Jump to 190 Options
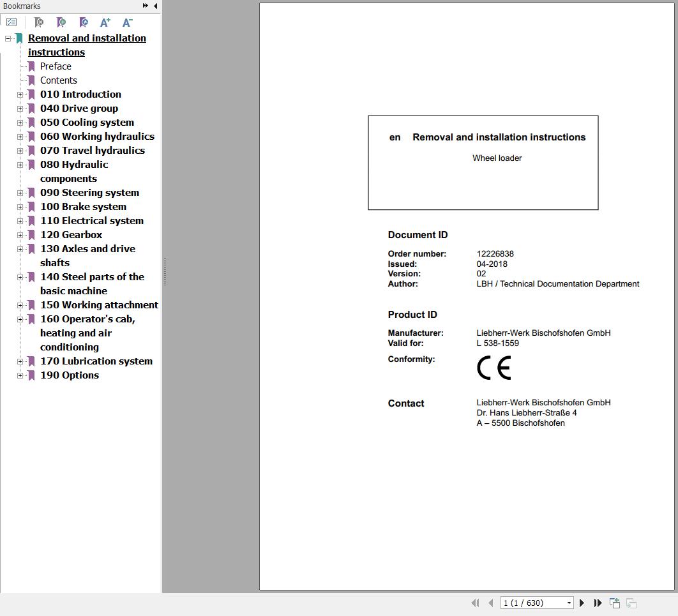678x616 pixels. (70, 375)
